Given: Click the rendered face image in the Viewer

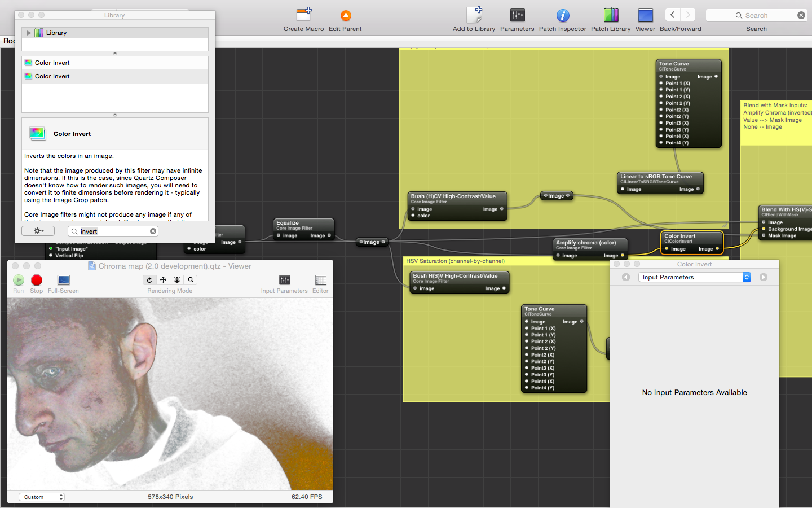Looking at the screenshot, I should [x=170, y=394].
